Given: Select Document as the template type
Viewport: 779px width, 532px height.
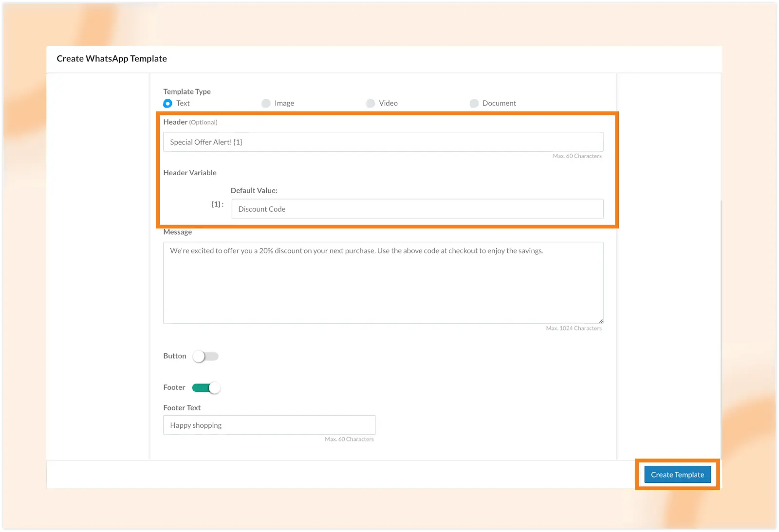Looking at the screenshot, I should [x=474, y=103].
